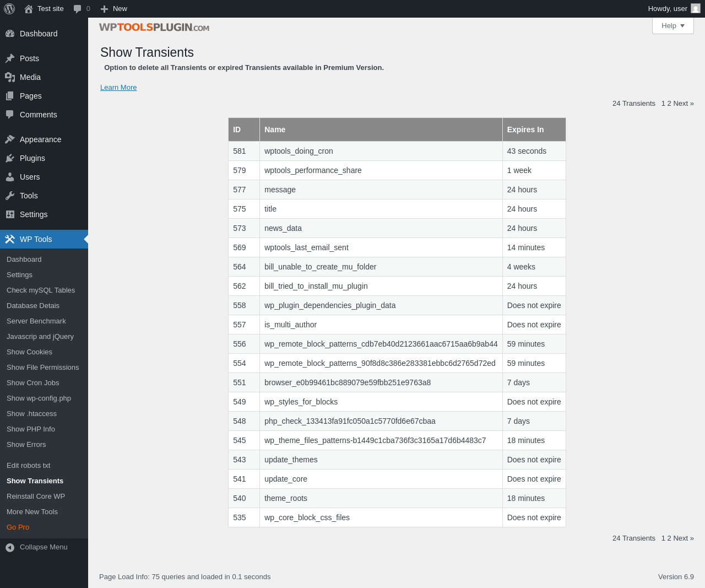Click the Settings sliders icon
Viewport: 705px width, 588px height.
10,214
